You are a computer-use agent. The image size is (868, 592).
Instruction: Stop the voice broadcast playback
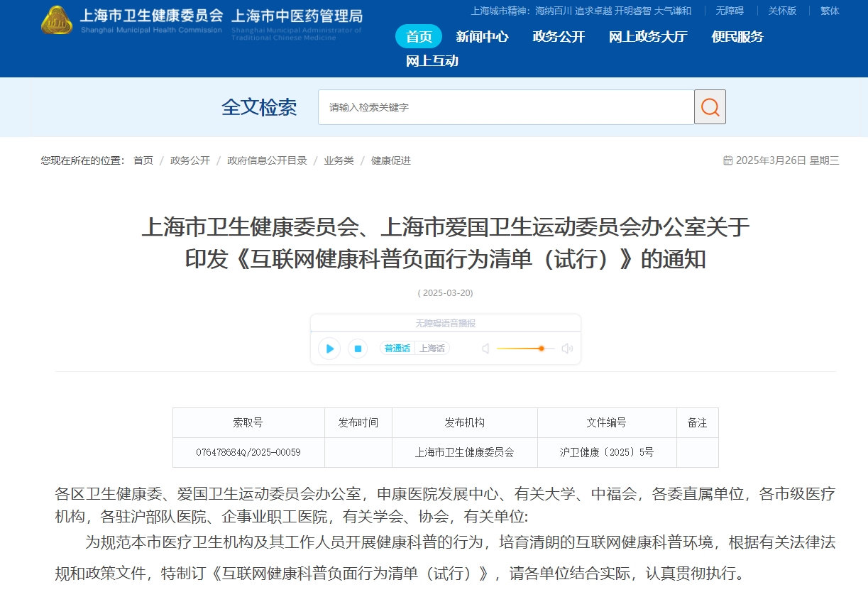(358, 349)
